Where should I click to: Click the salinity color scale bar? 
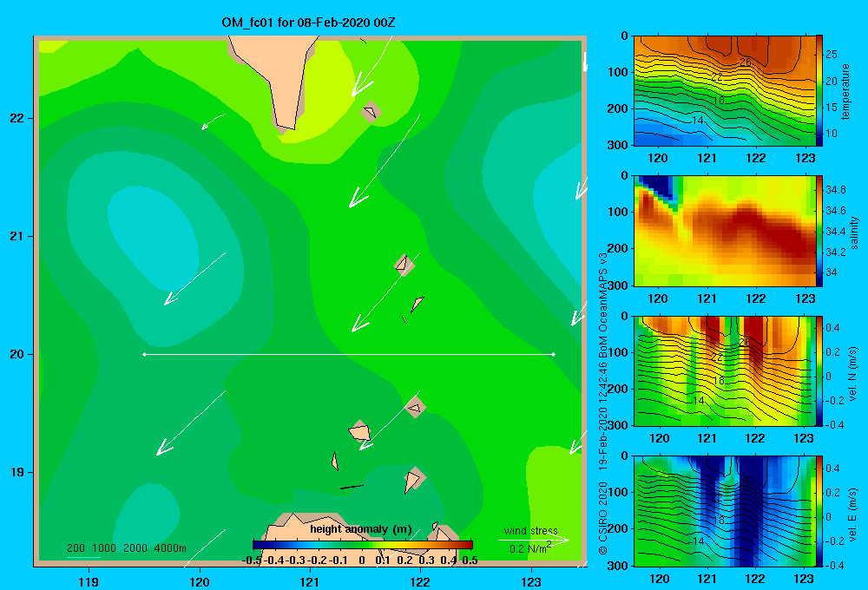coord(819,231)
